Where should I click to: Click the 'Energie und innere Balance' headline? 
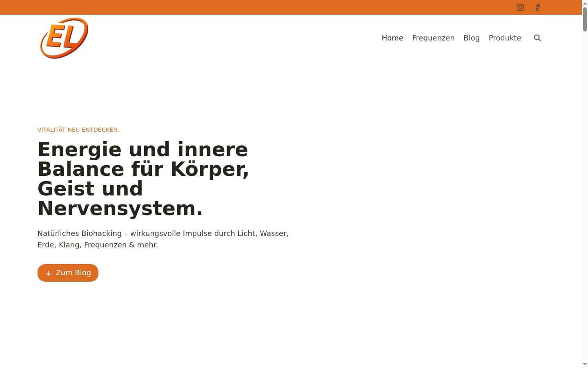pos(143,179)
